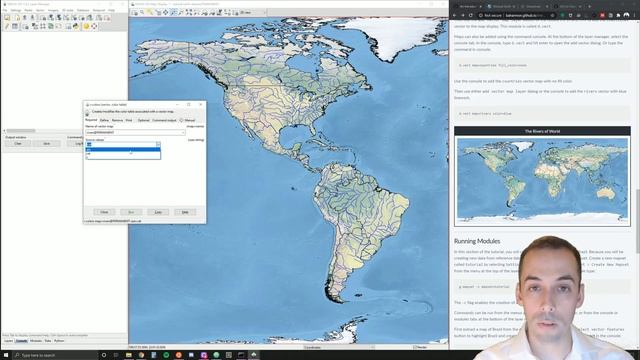Expand Name of vector map dropdown
This screenshot has width=640, height=360.
tap(182, 132)
